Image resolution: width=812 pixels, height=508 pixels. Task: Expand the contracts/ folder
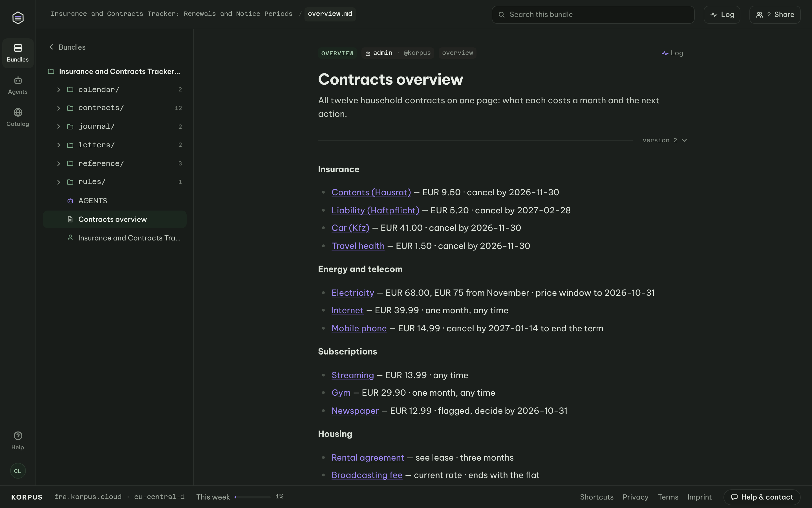pos(59,108)
